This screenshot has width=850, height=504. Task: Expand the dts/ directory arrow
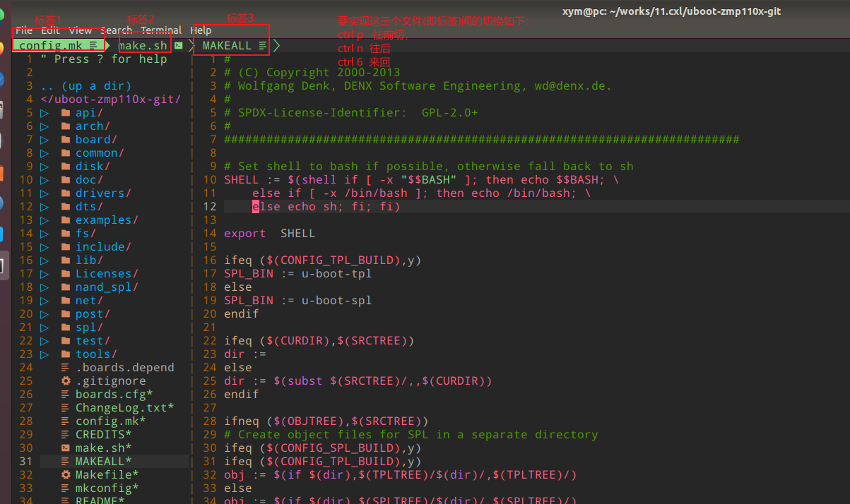45,207
